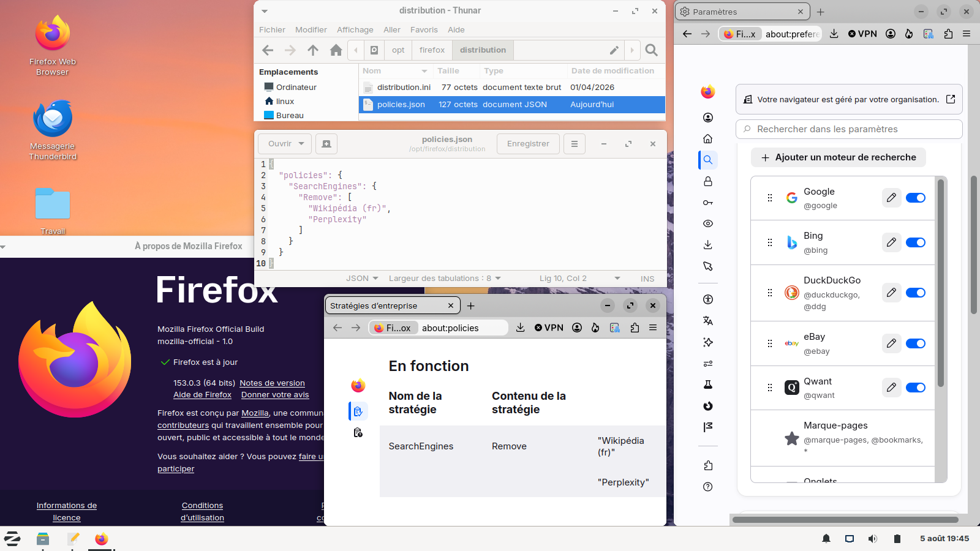Image resolution: width=980 pixels, height=551 pixels.
Task: Open the inactive policies documentation sidebar icon
Action: (x=358, y=433)
